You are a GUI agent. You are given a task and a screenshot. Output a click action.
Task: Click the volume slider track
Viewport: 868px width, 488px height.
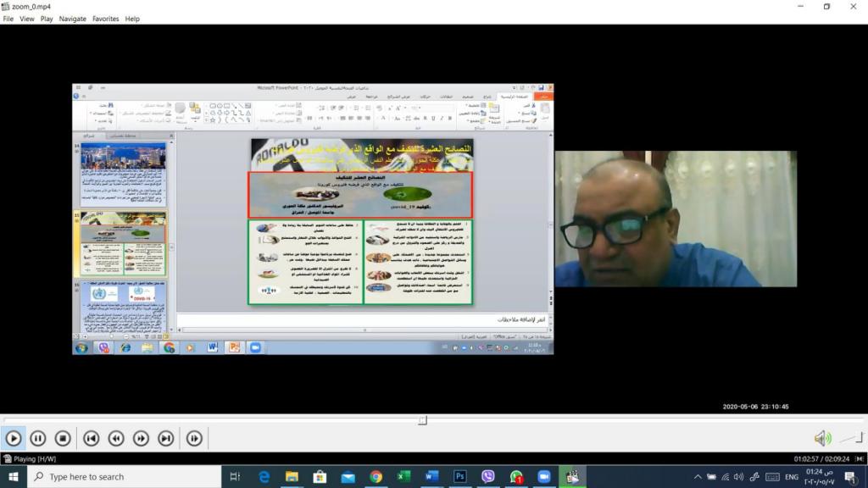point(850,438)
